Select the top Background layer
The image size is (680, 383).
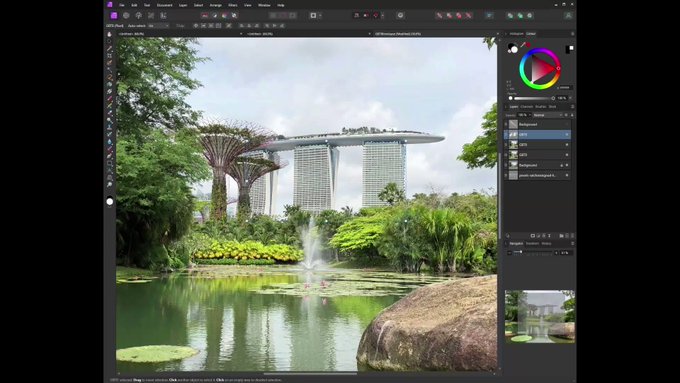point(538,124)
